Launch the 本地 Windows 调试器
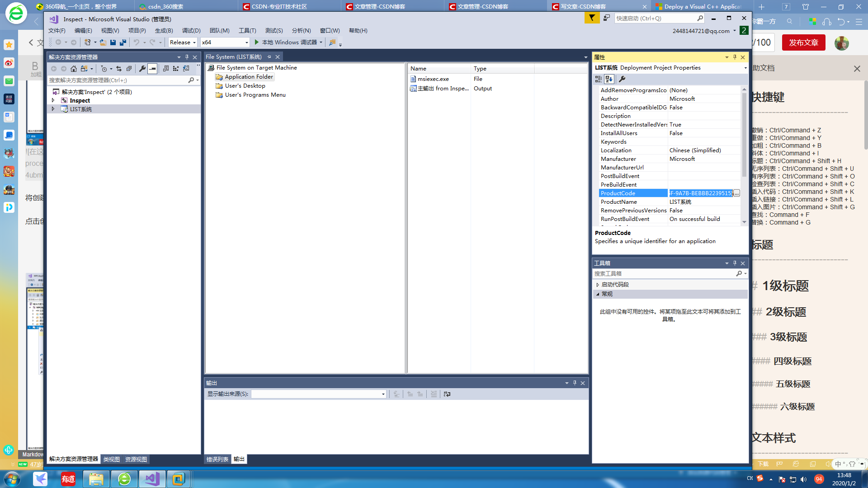This screenshot has width=868, height=488. coord(285,42)
